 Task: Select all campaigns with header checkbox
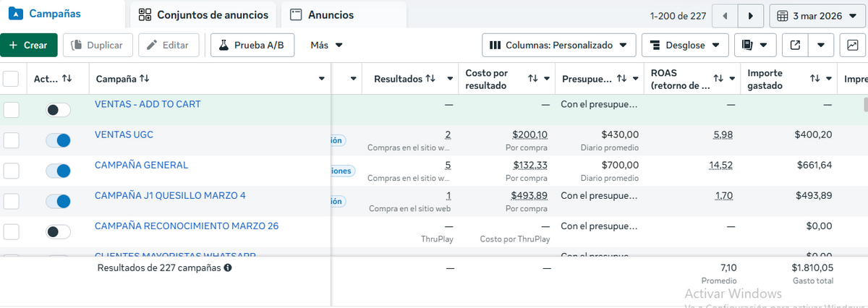click(x=12, y=78)
